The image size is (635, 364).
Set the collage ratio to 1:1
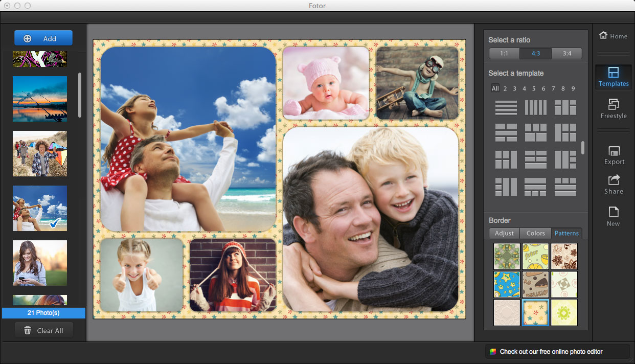(x=504, y=54)
